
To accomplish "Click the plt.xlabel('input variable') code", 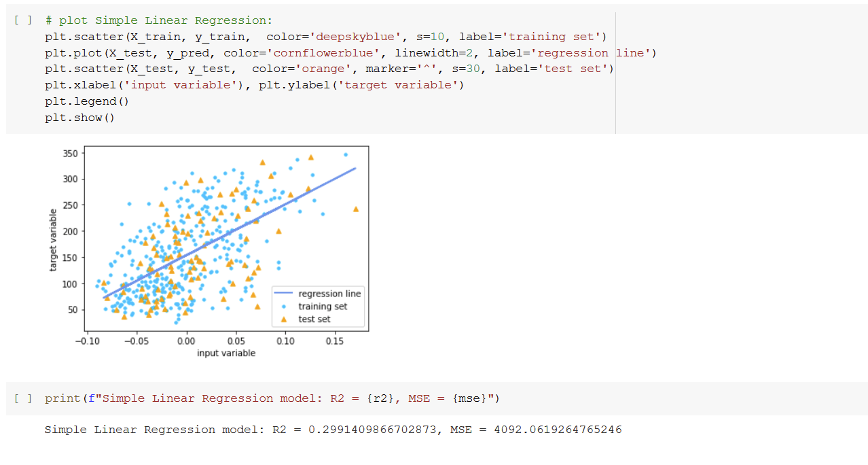I will 147,85.
